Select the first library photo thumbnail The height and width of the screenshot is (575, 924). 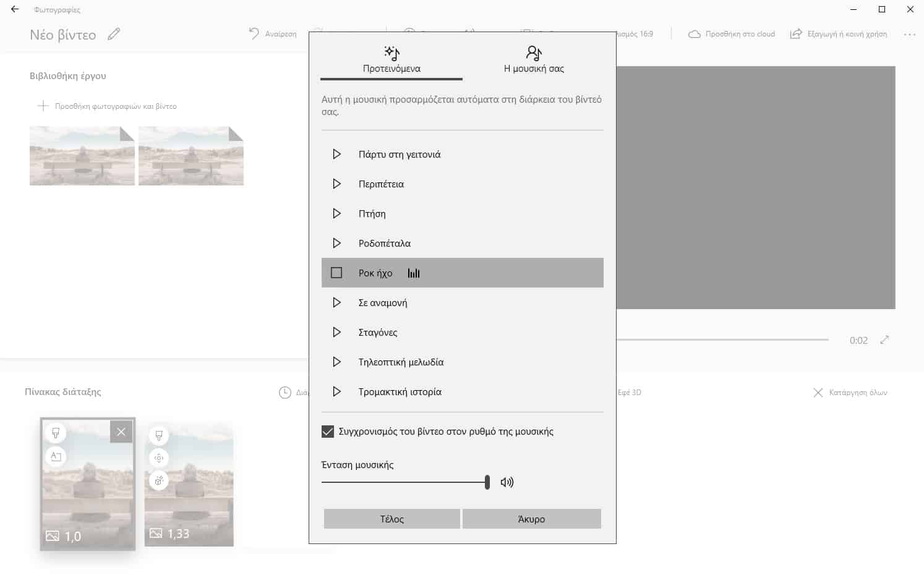click(x=82, y=156)
